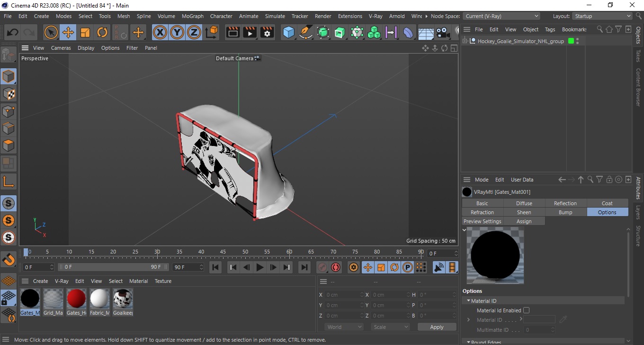
Task: Toggle Enable Snap magnet icon
Action: click(9, 259)
